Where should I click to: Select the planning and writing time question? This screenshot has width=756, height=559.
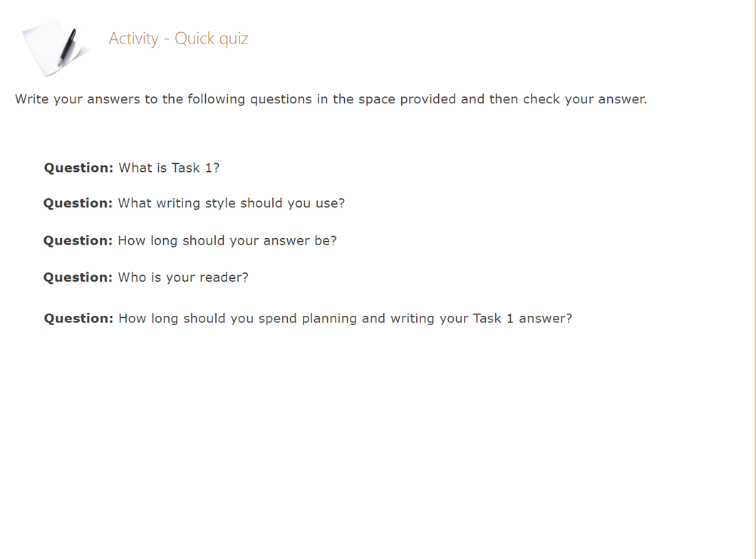pyautogui.click(x=345, y=319)
